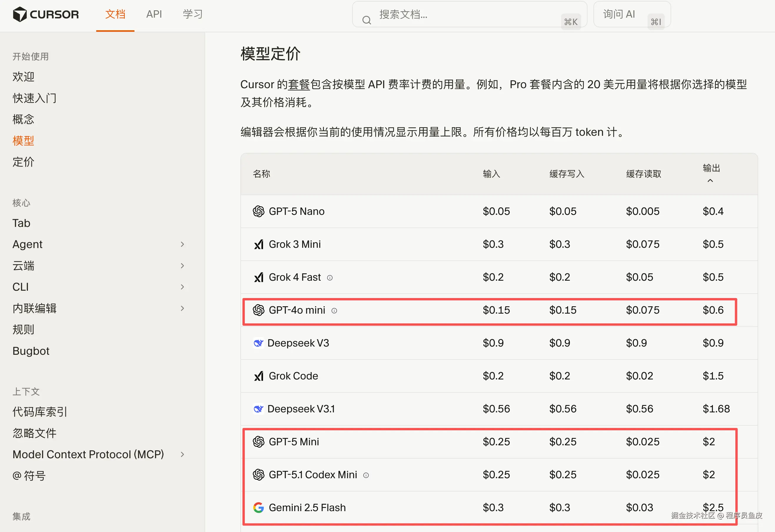Click the info icon beside GPT-5.1 Codex Mini
Screen dimensions: 775x532
point(366,475)
